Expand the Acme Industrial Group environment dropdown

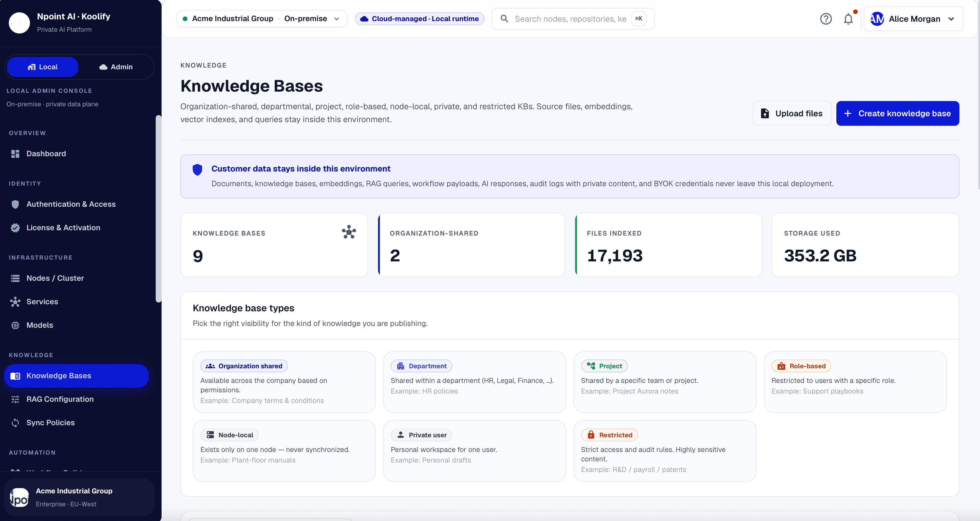tap(262, 19)
